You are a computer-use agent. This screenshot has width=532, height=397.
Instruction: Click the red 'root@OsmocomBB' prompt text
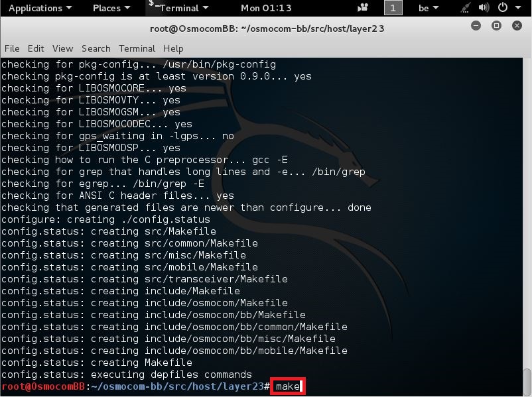click(x=43, y=386)
